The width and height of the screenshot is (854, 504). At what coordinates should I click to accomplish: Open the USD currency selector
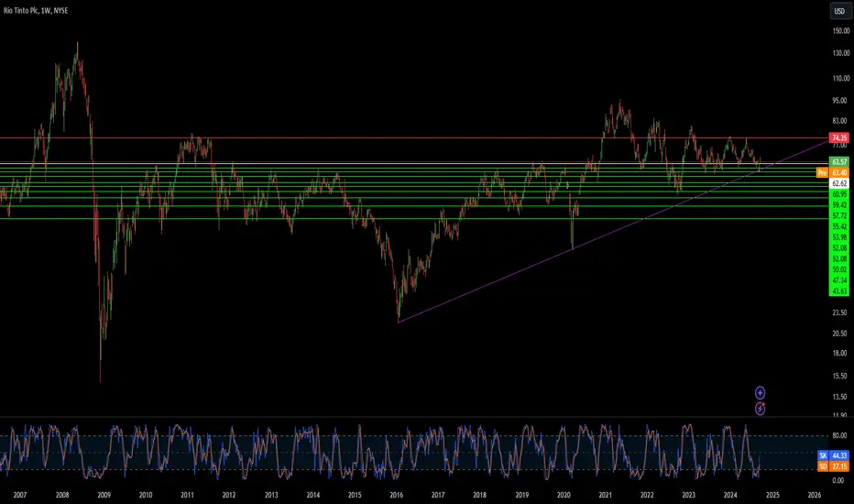coord(839,11)
